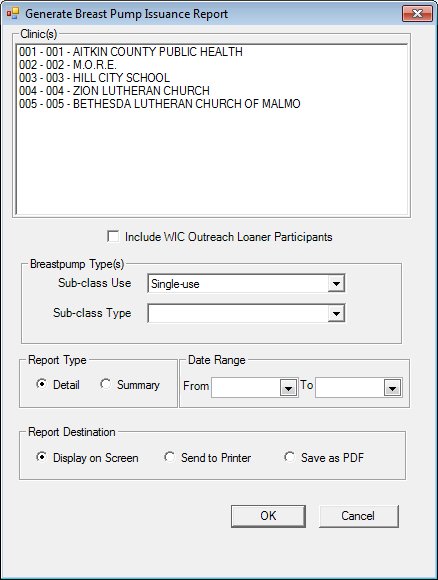Click inside the From date field
Screen dimensions: 438x580
246,388
